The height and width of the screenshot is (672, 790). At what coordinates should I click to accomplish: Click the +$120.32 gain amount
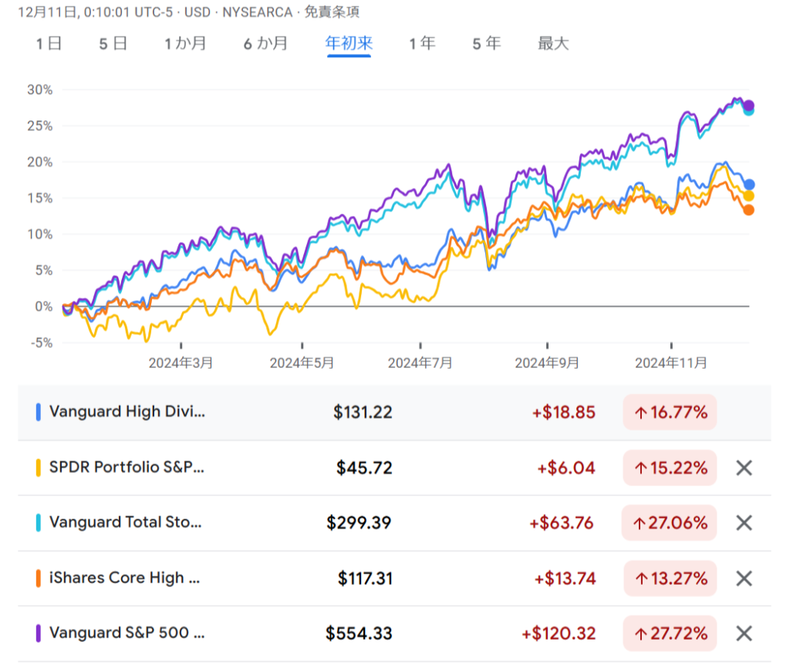559,633
